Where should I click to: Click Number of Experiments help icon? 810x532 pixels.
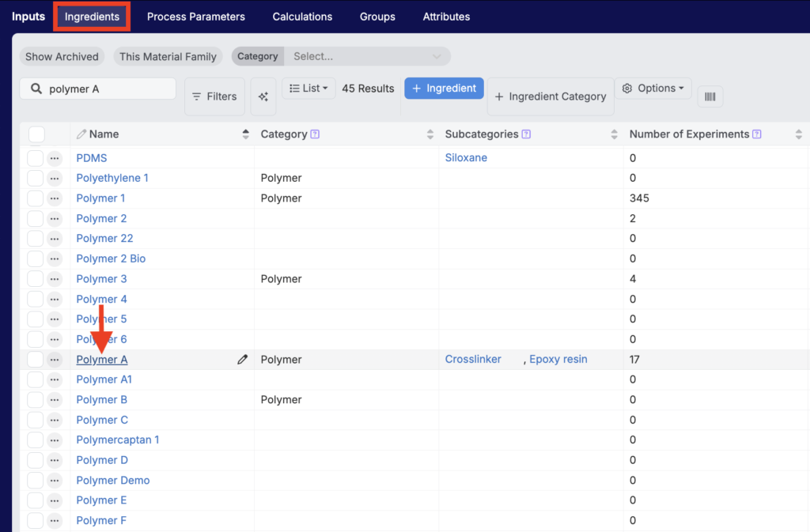point(757,134)
